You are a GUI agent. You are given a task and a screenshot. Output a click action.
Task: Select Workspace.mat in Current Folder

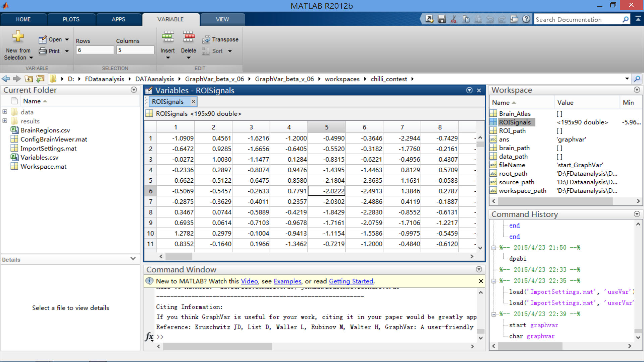(44, 166)
